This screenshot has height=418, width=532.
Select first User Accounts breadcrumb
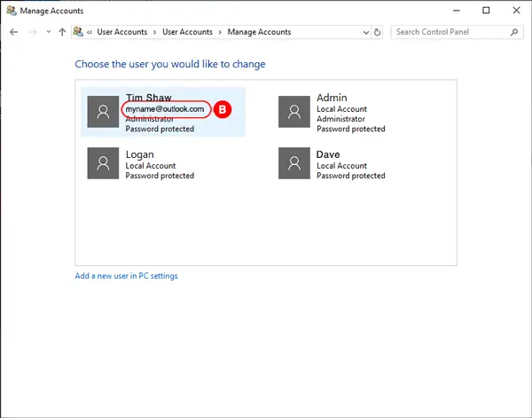122,32
